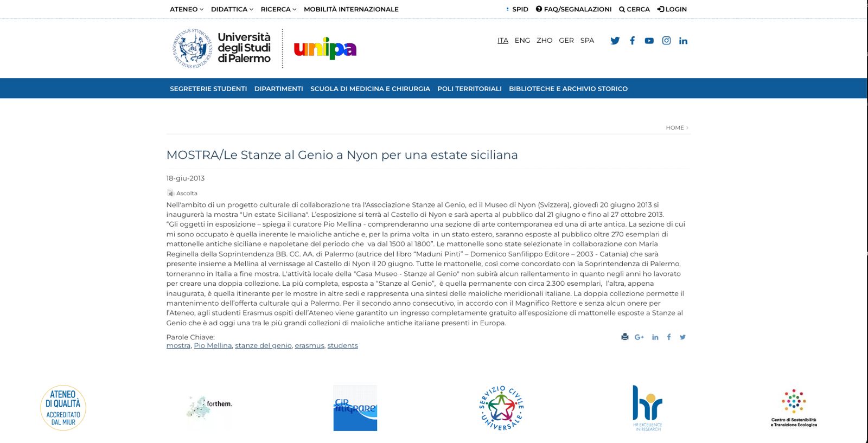Click the Servizio Civile Universale logo

coord(501,408)
